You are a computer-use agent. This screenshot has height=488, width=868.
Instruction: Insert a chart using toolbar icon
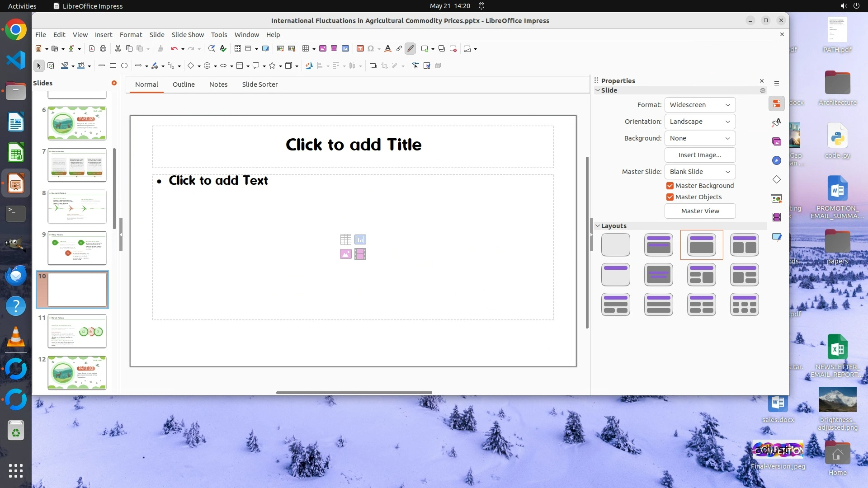point(345,49)
